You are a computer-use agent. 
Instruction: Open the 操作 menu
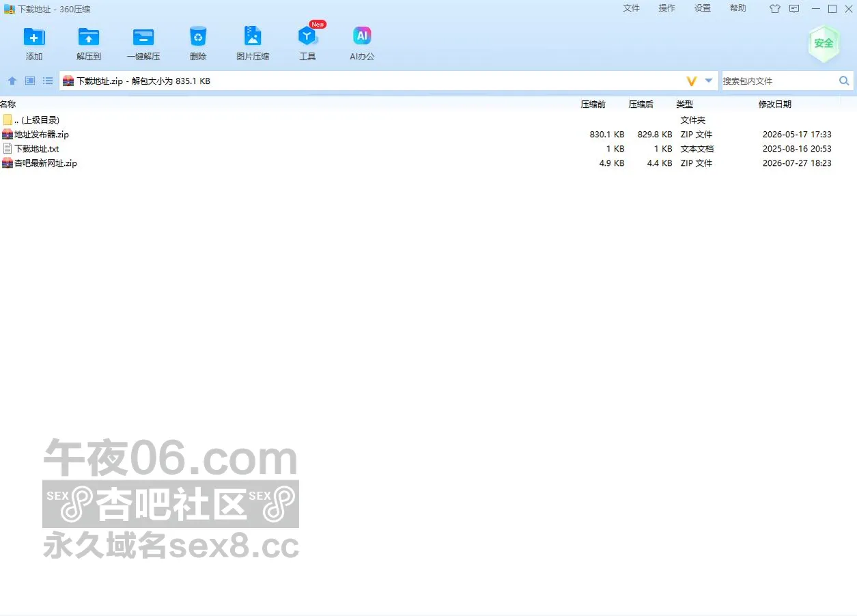click(x=667, y=8)
